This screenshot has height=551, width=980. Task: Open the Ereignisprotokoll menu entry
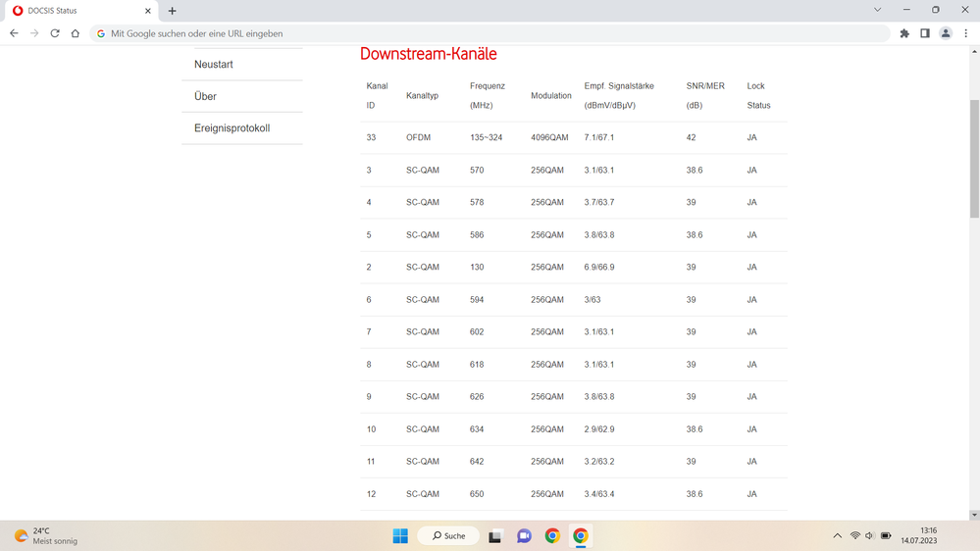click(242, 128)
